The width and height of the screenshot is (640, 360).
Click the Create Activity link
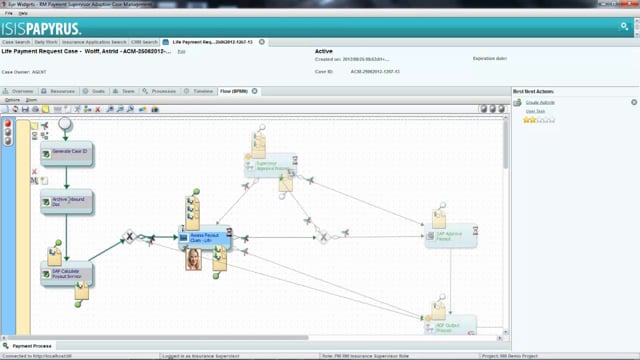(x=540, y=102)
